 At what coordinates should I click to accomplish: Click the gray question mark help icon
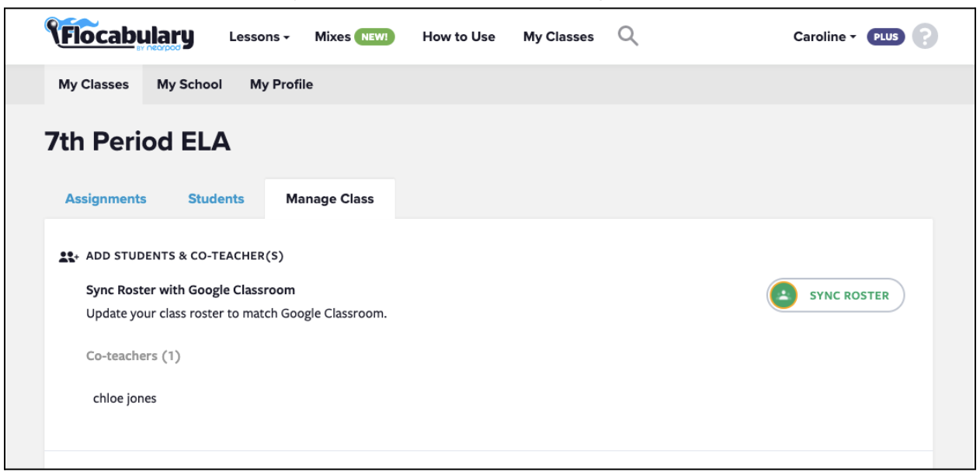[925, 36]
